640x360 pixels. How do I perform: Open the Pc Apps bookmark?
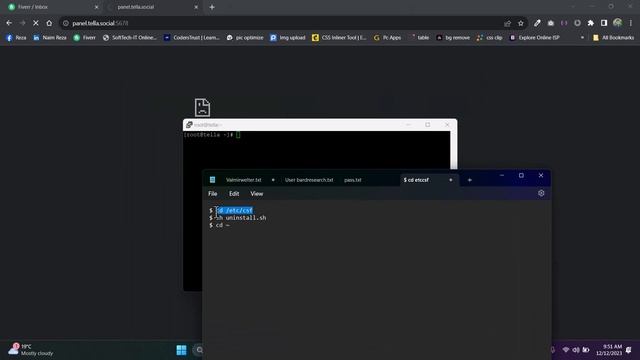[387, 38]
